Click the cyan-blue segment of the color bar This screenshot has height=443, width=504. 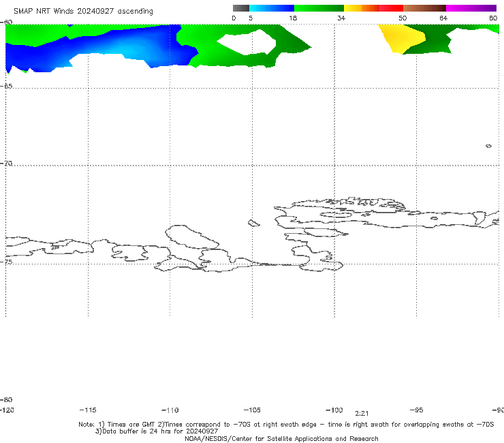click(272, 8)
